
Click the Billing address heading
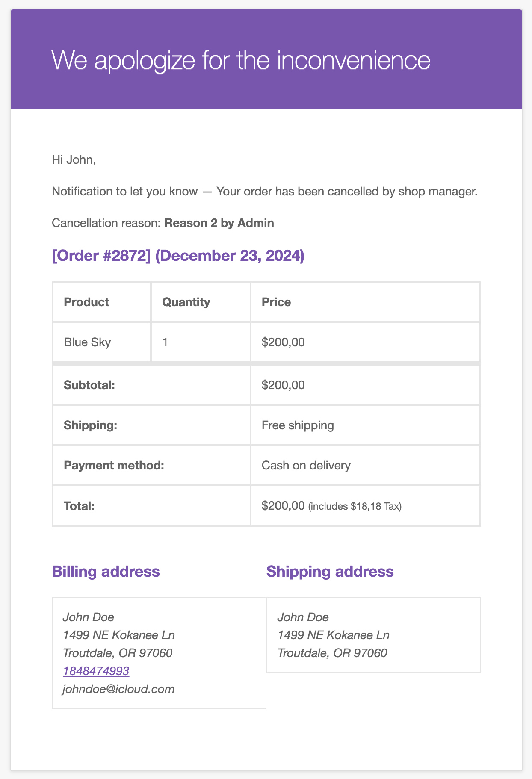pyautogui.click(x=106, y=571)
